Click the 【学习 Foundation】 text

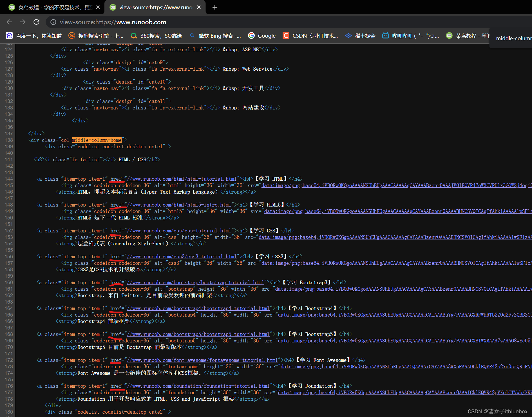[x=312, y=386]
